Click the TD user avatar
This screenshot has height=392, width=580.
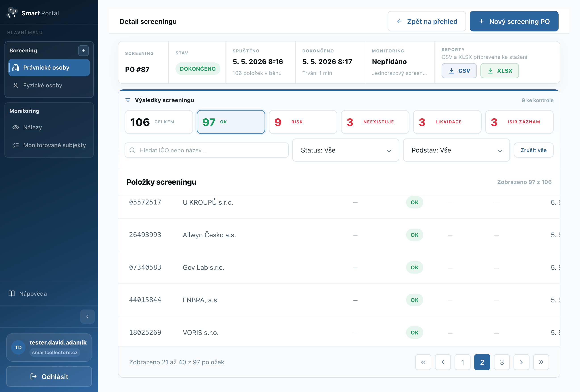(x=18, y=347)
